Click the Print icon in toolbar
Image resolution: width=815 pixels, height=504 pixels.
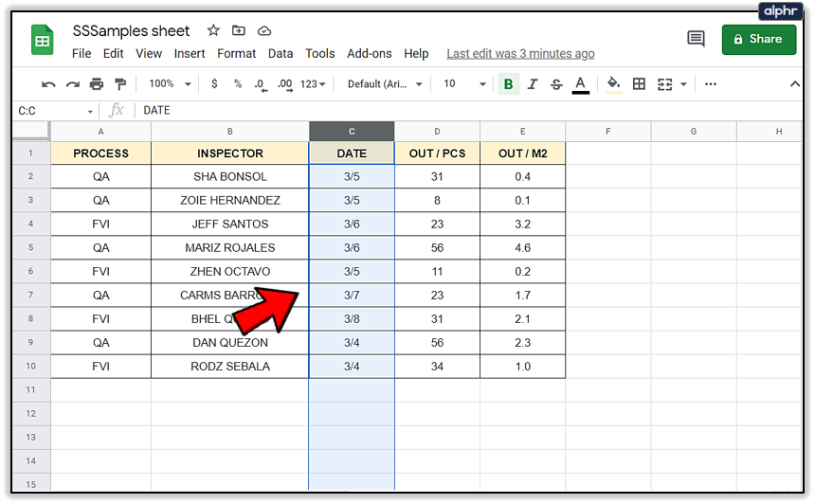96,84
